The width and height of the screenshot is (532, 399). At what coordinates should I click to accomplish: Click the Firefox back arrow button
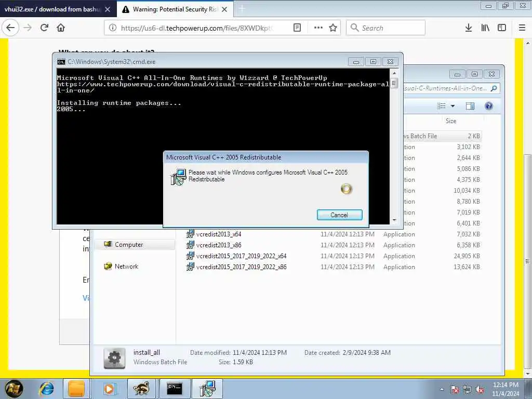(x=10, y=28)
